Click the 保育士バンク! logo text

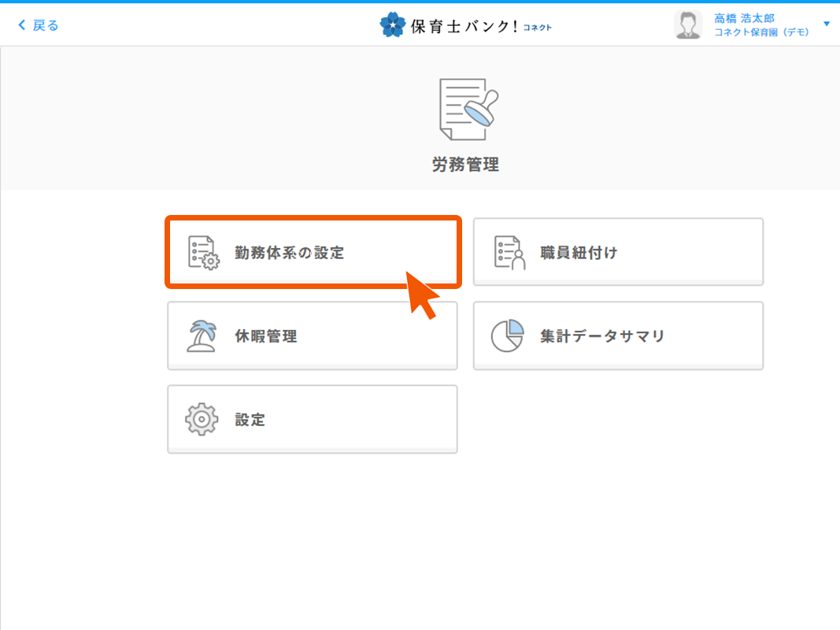464,26
